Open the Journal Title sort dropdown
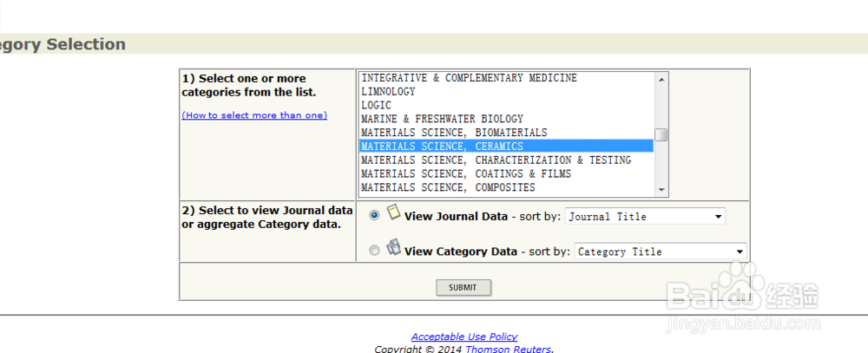This screenshot has width=868, height=353. 645,216
